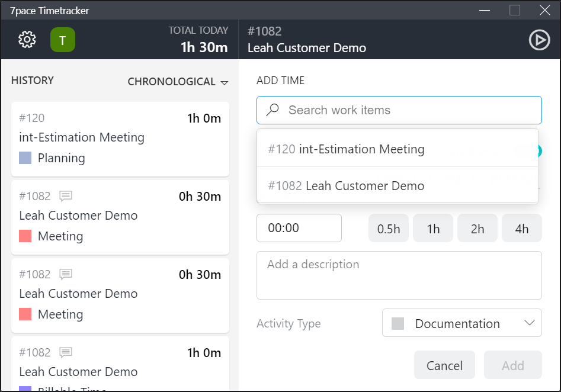Click the Activity Type label
Image resolution: width=561 pixels, height=392 pixels.
[288, 323]
